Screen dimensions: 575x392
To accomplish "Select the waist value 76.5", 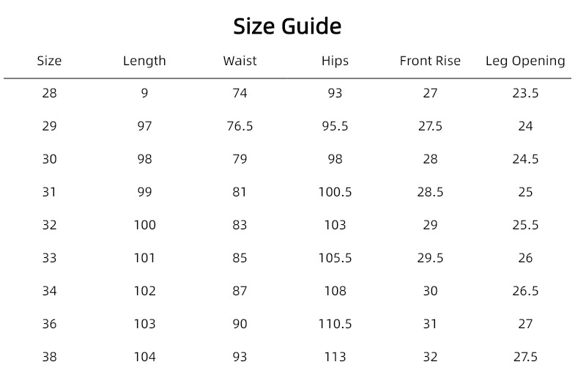I will point(240,126).
